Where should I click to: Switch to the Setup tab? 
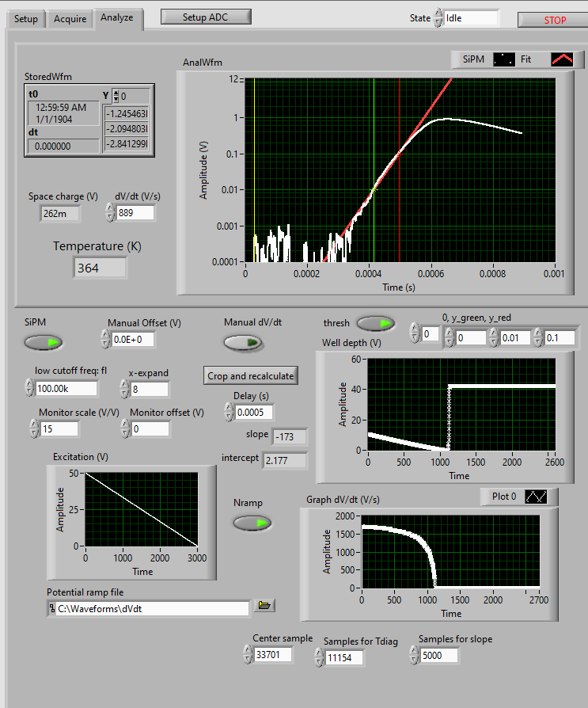26,19
